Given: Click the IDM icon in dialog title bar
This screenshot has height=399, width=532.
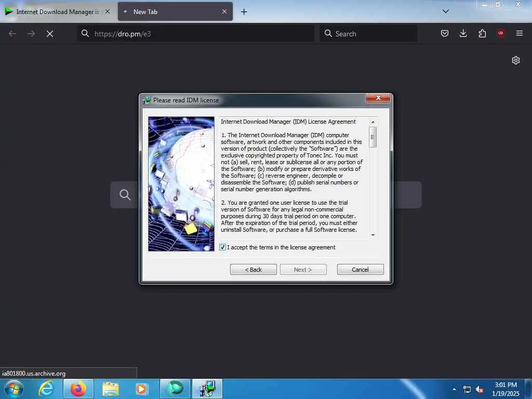Looking at the screenshot, I should [147, 100].
